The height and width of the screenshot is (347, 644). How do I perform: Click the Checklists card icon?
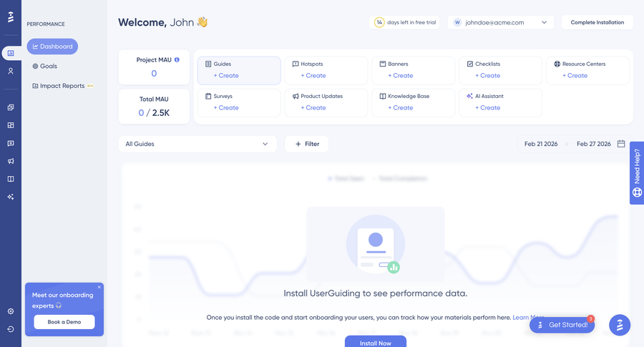click(470, 64)
